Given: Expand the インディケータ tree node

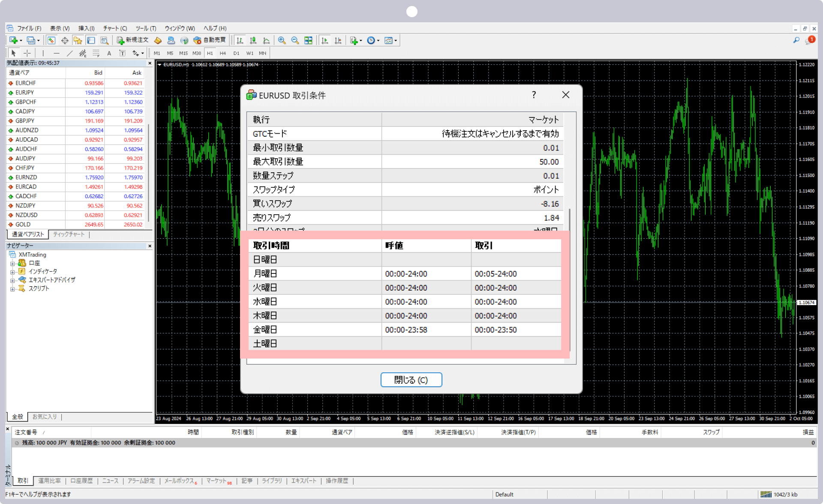Looking at the screenshot, I should [12, 272].
